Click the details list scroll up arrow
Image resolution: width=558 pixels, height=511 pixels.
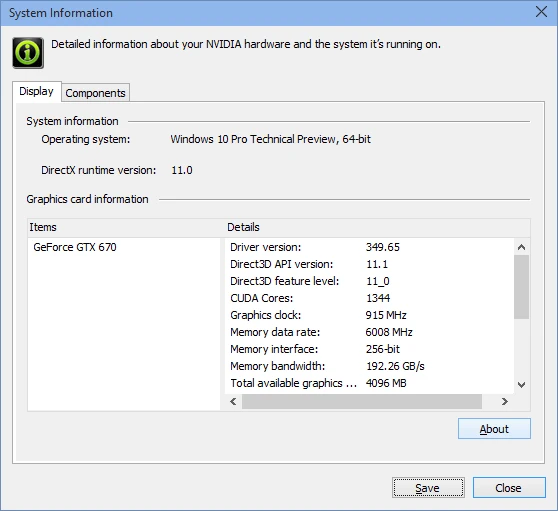[522, 247]
